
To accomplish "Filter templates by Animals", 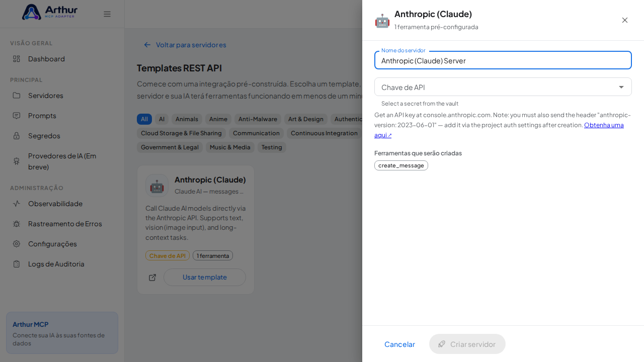I will pos(187,119).
